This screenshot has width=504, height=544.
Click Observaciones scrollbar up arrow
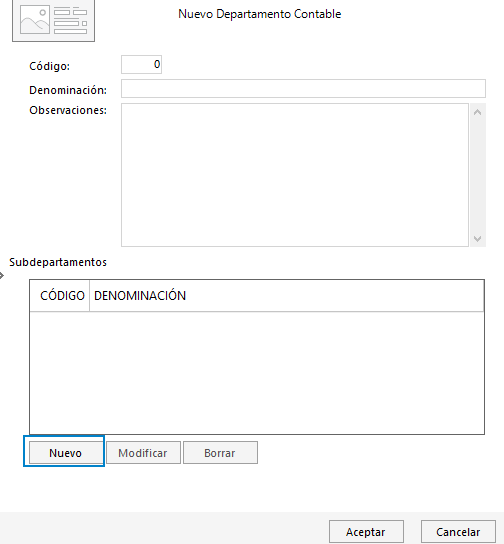click(477, 112)
